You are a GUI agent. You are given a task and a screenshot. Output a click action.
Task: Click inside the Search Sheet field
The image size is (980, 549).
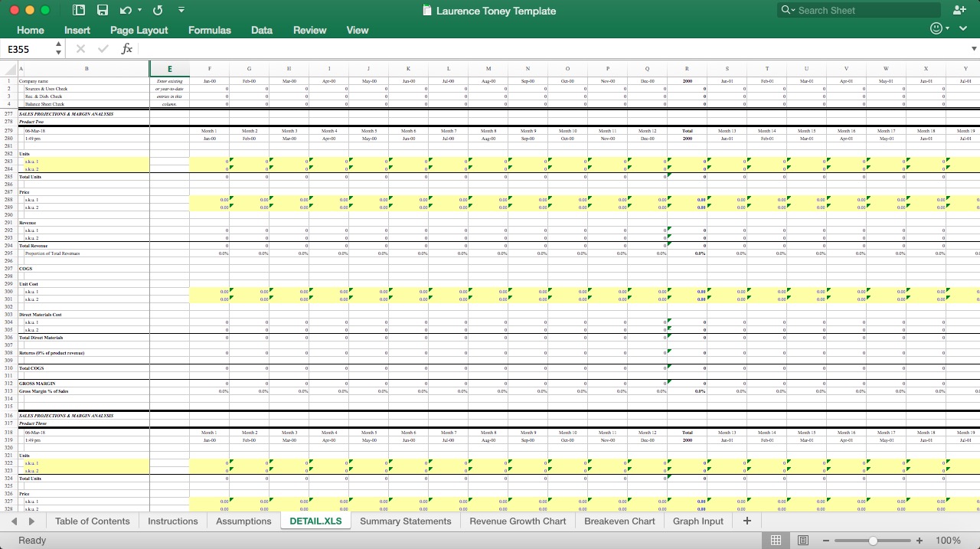coord(857,10)
